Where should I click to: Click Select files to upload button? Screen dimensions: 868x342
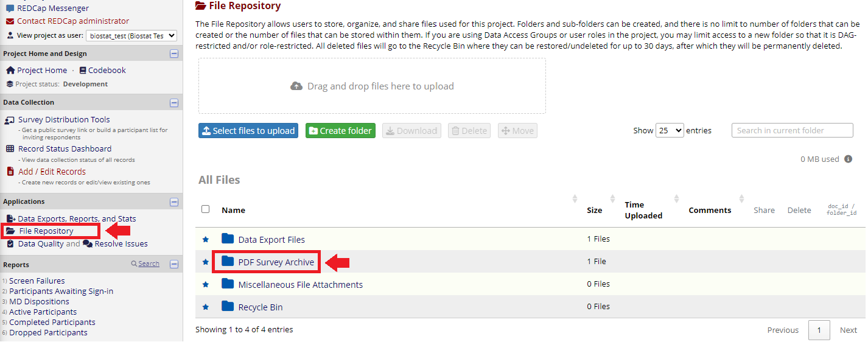click(x=248, y=131)
